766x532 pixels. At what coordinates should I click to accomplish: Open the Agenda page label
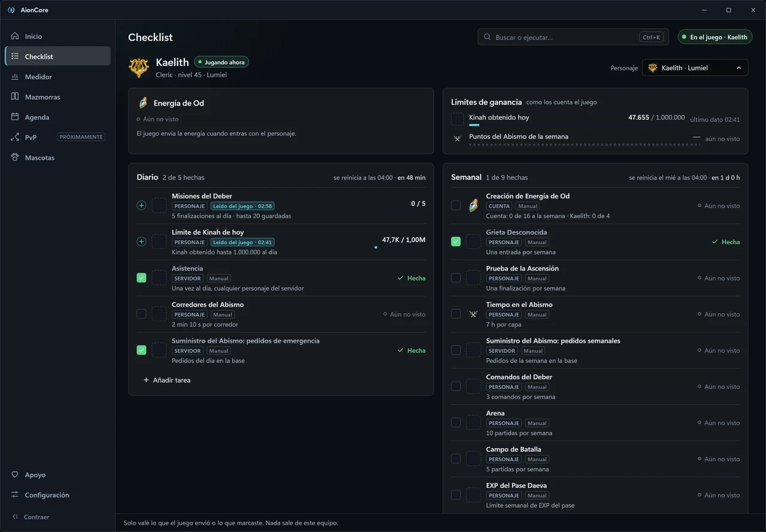click(x=37, y=117)
